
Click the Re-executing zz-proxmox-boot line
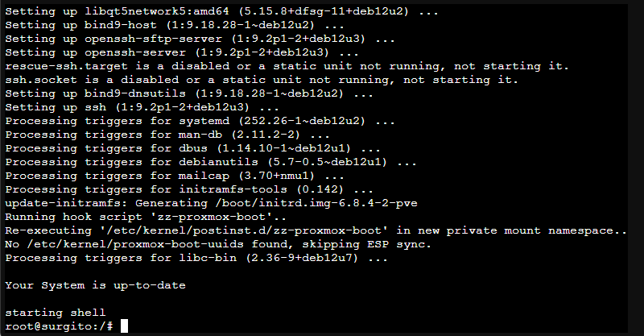point(316,230)
